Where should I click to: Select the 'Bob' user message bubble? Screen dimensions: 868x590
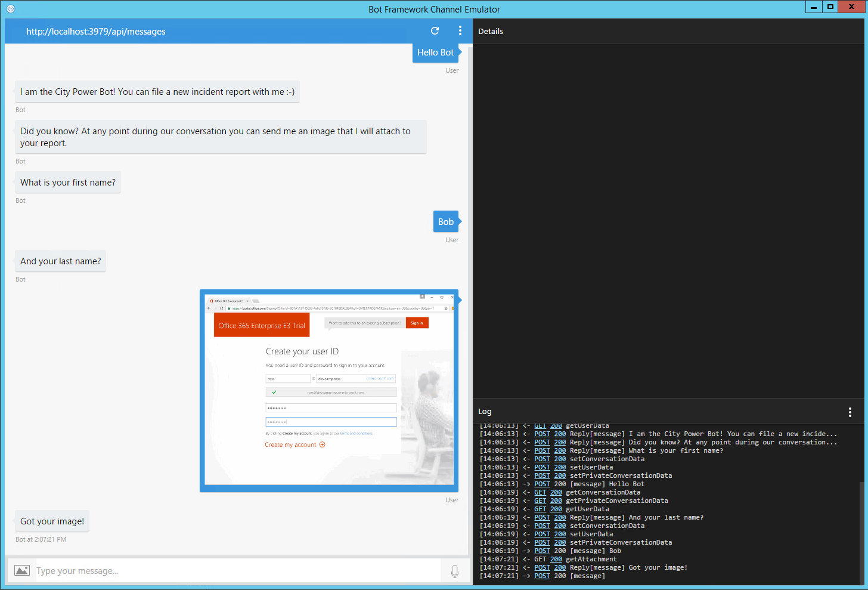click(x=446, y=222)
